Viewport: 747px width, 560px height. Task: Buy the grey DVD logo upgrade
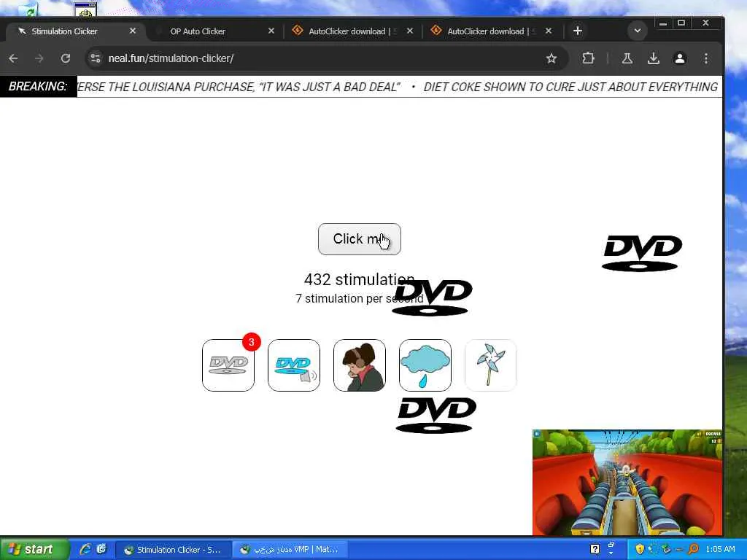228,365
